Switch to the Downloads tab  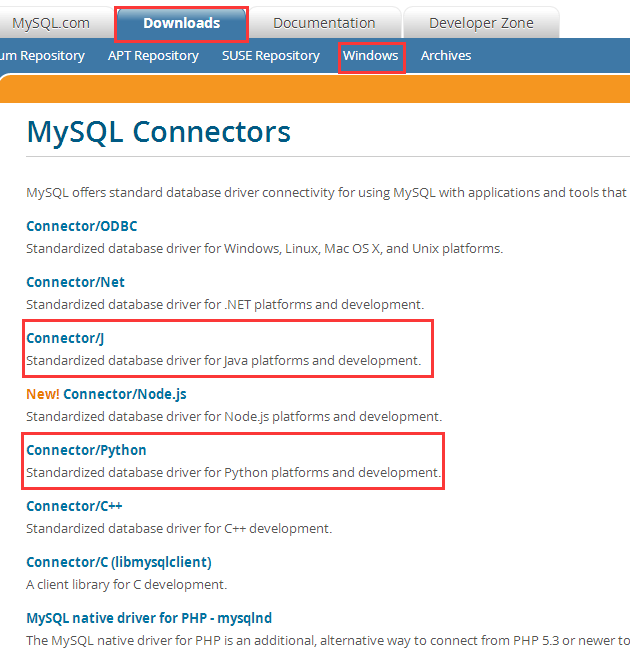click(182, 23)
